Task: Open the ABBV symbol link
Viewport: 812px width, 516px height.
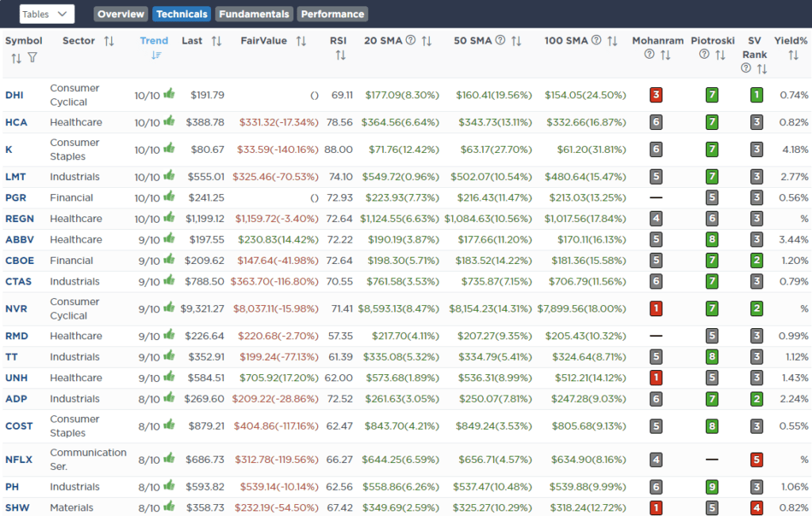Action: 20,239
